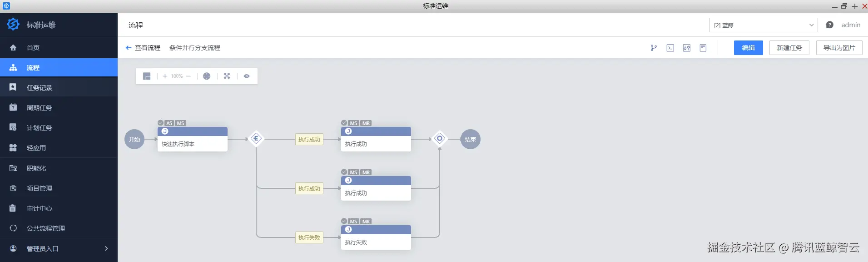Open the terminal-style icon in the header toolbar
The height and width of the screenshot is (262, 868).
[670, 48]
